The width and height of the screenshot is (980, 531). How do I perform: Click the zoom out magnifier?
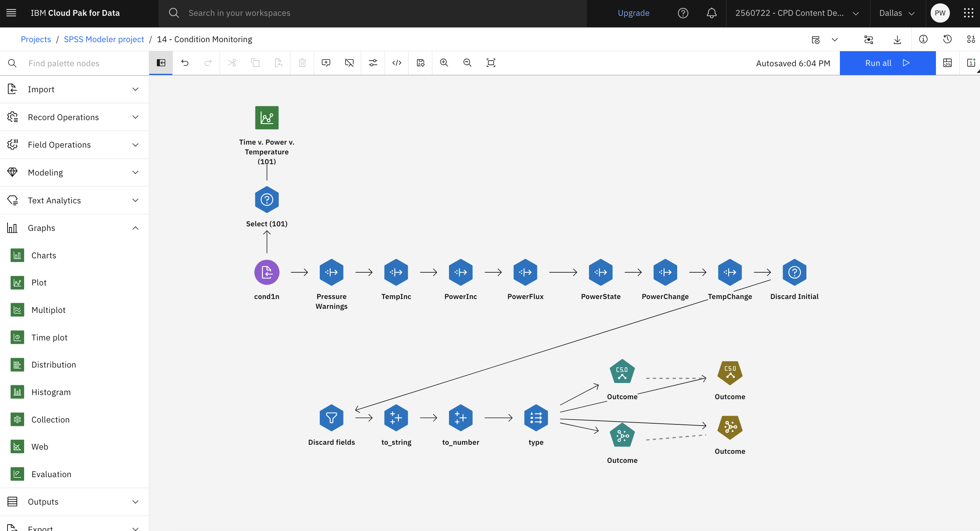click(x=467, y=63)
